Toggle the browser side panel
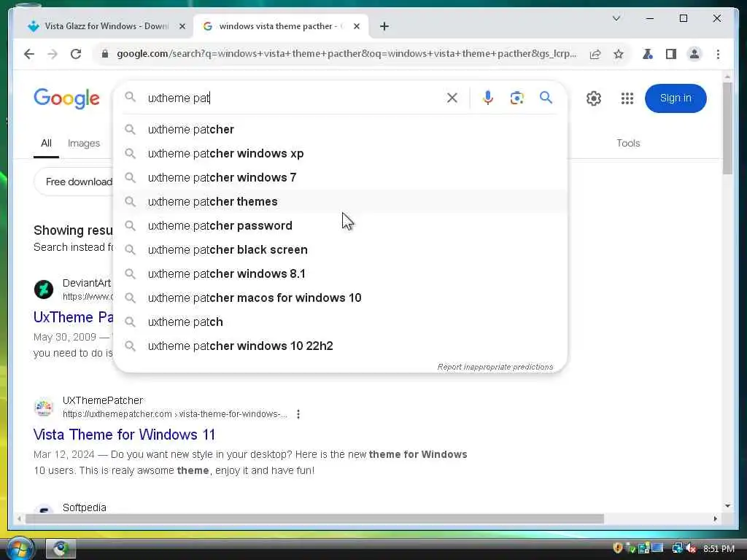Viewport: 747px width, 560px height. coord(671,54)
